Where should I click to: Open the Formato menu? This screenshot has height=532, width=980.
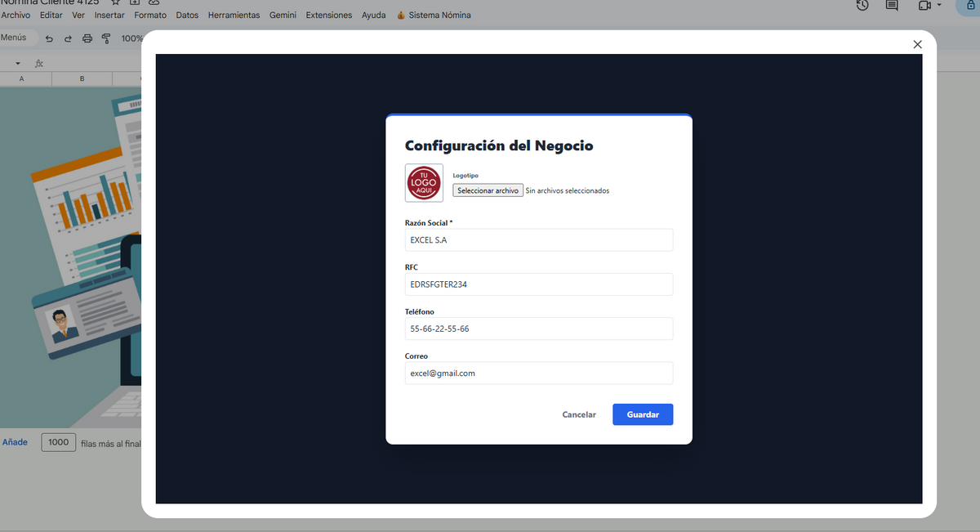(150, 15)
